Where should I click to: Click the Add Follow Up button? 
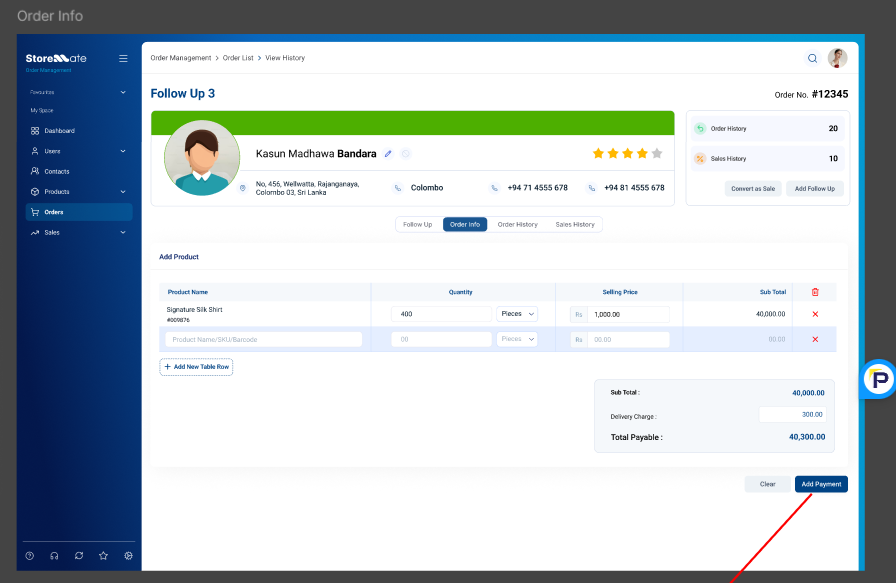pos(815,189)
